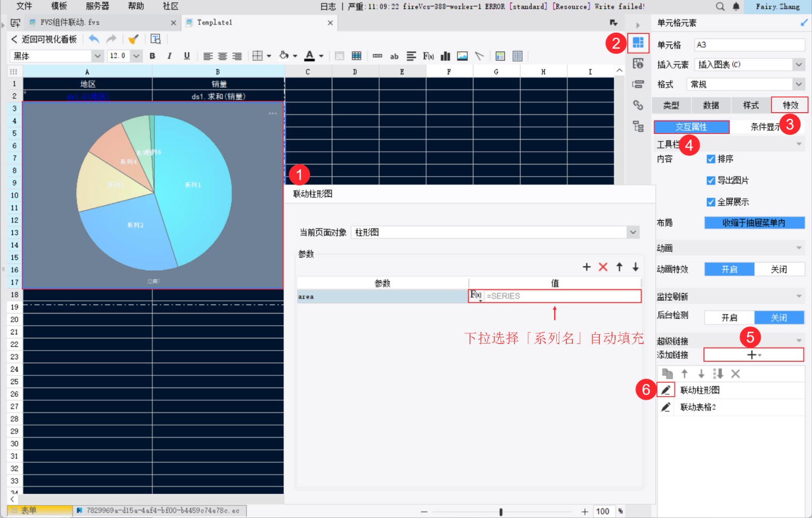The height and width of the screenshot is (518, 812).
Task: Select the format painter brush icon
Action: [133, 39]
